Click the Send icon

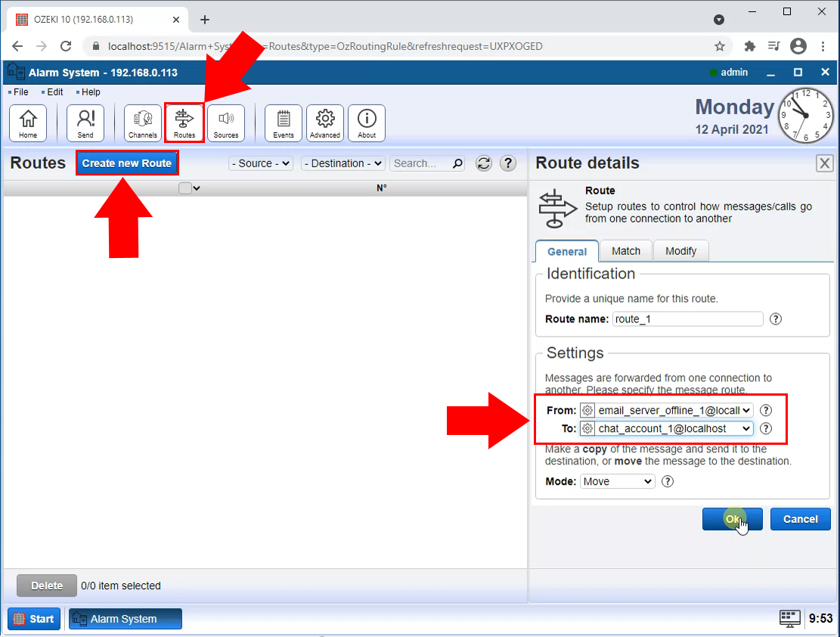pyautogui.click(x=85, y=123)
